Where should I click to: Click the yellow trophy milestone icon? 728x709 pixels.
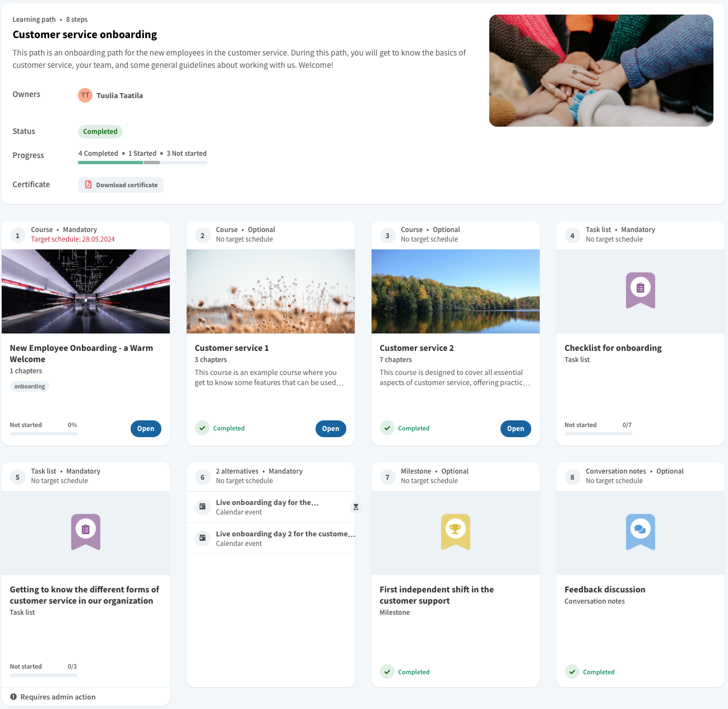455,531
